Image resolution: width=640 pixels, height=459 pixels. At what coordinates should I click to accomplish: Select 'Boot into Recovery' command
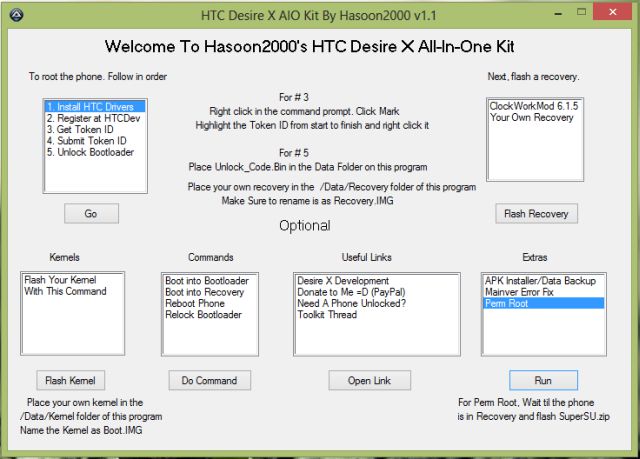(x=210, y=292)
